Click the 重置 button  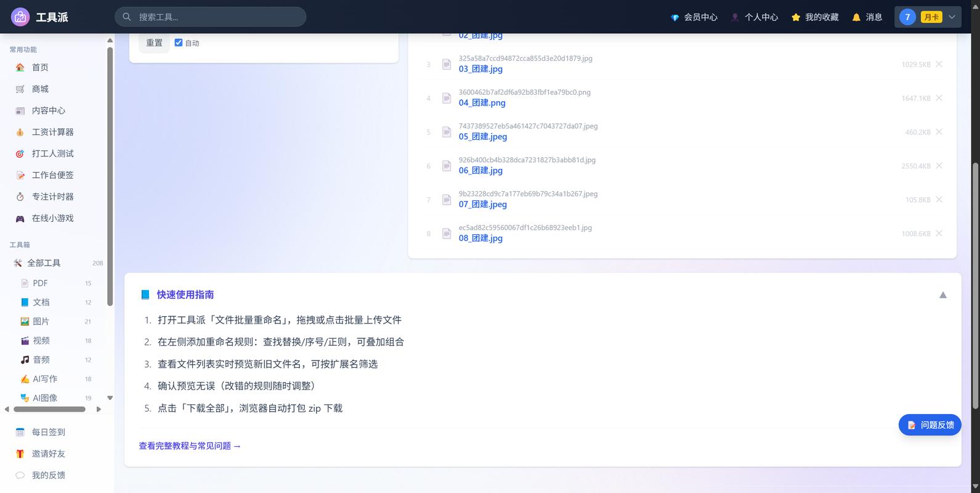[x=154, y=43]
